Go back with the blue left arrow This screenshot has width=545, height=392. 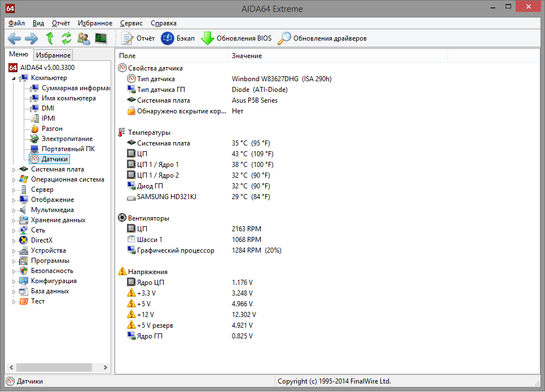(14, 38)
